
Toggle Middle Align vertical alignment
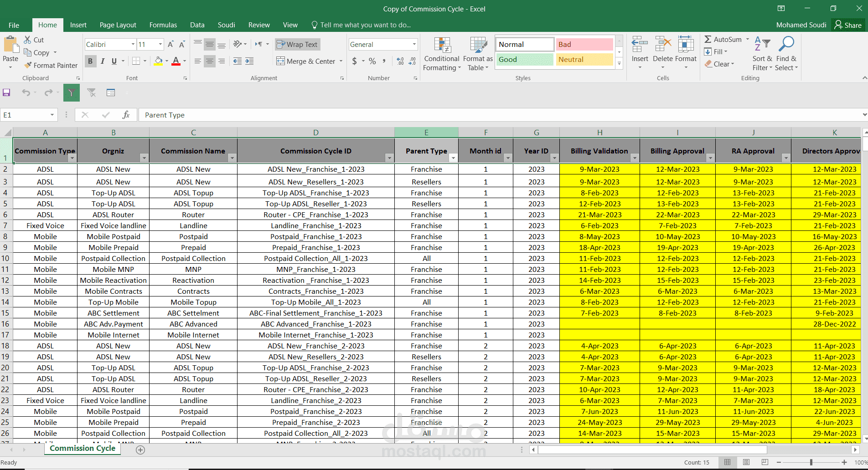click(210, 44)
